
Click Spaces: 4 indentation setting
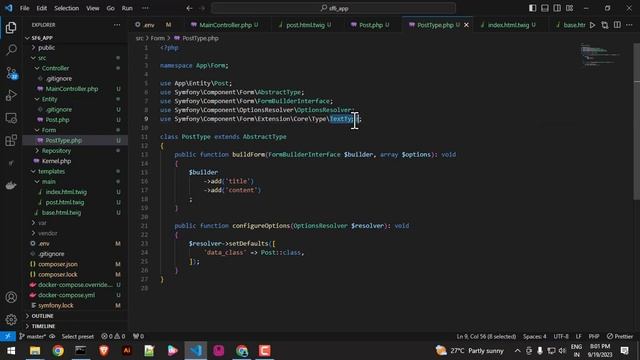point(535,336)
